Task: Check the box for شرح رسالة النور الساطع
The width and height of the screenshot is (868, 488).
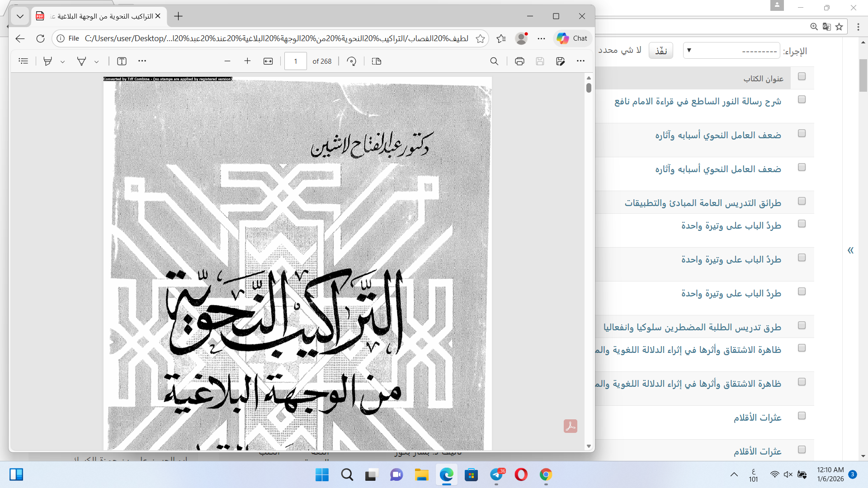Action: pyautogui.click(x=802, y=99)
